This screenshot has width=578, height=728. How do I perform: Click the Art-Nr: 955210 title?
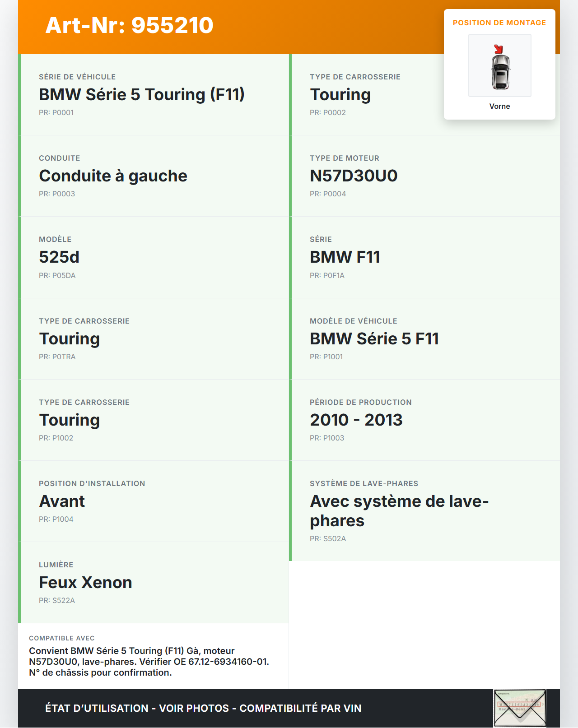tap(129, 25)
